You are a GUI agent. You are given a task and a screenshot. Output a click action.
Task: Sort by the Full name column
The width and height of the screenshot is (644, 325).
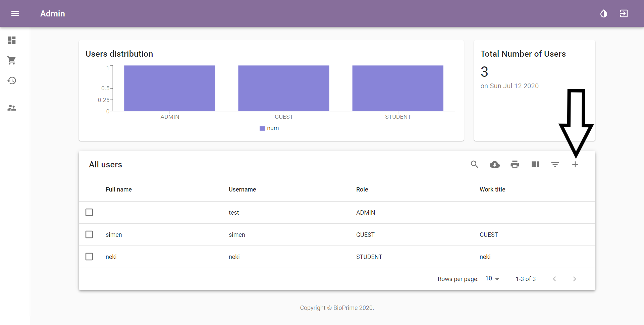pyautogui.click(x=119, y=189)
